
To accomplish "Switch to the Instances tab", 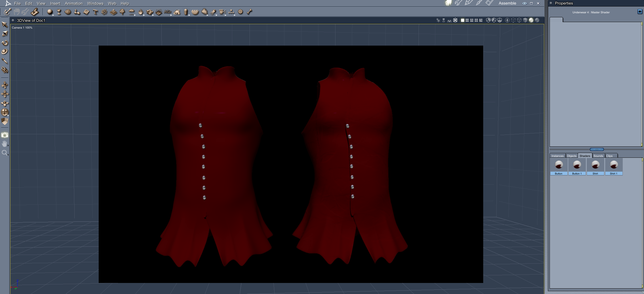I will tap(558, 156).
